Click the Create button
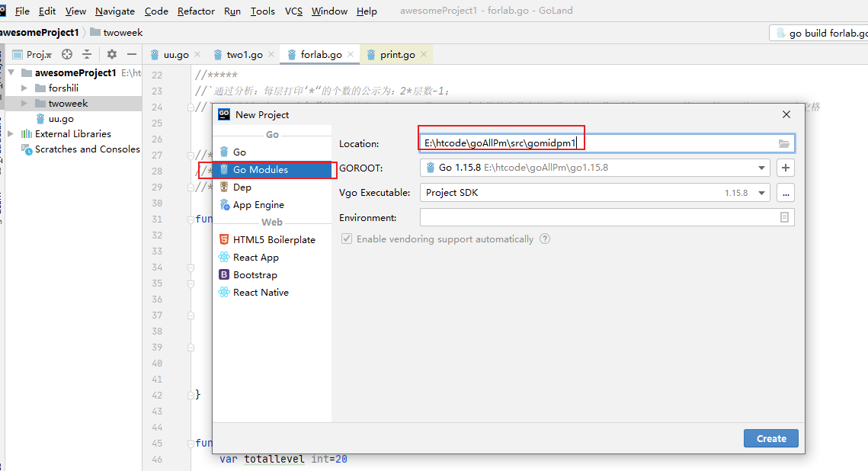The height and width of the screenshot is (471, 868). pos(771,438)
